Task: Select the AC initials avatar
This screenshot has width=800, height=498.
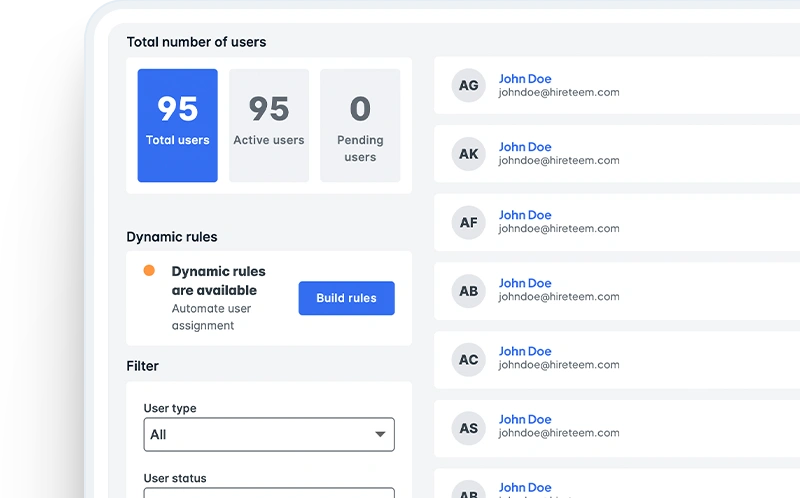Action: coord(468,359)
